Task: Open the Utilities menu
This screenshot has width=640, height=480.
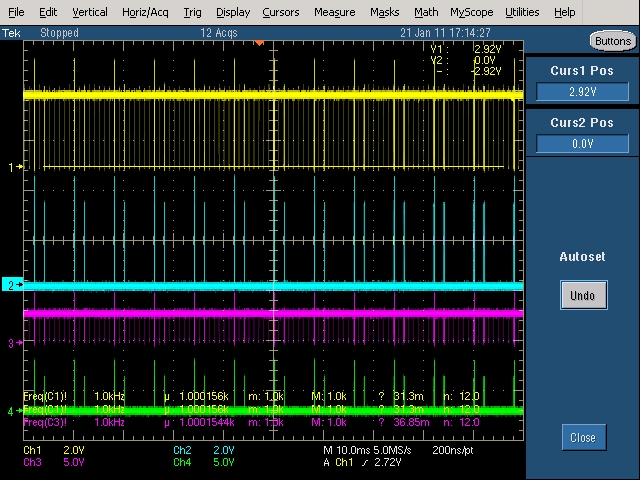Action: pyautogui.click(x=522, y=12)
